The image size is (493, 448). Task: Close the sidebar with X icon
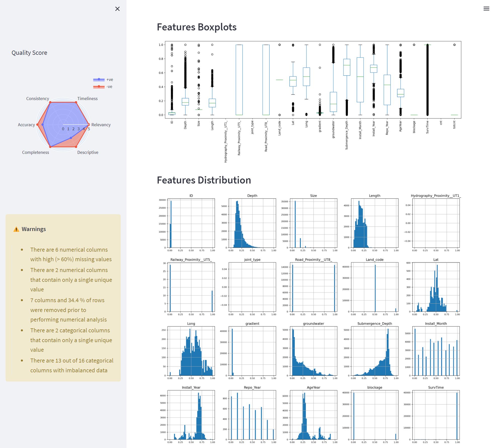(x=117, y=9)
